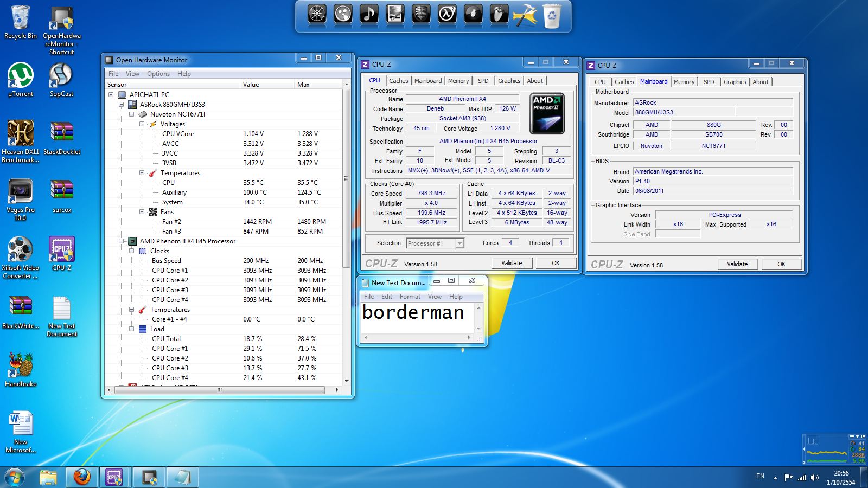Viewport: 868px width, 488px height.
Task: Open the Windows Start menu
Action: click(x=15, y=477)
